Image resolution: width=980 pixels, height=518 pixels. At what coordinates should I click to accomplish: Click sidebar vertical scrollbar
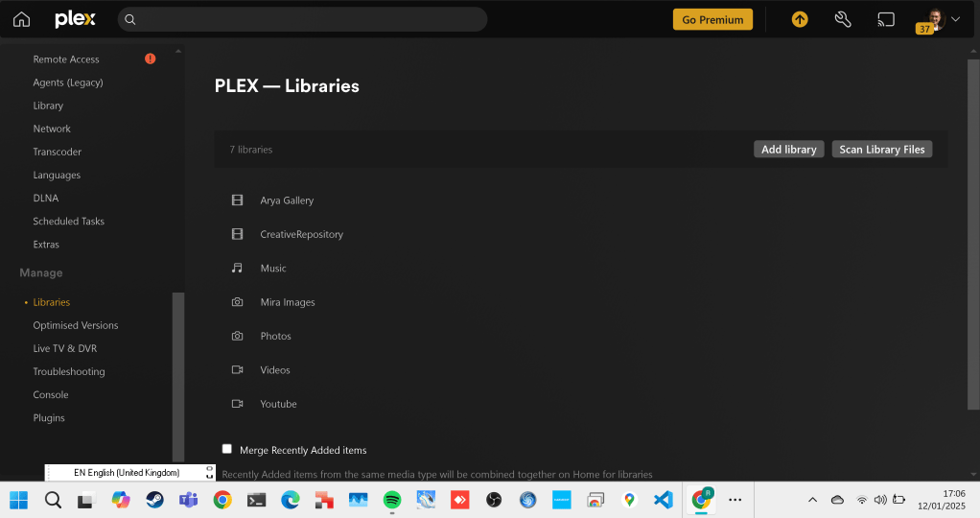tap(178, 377)
